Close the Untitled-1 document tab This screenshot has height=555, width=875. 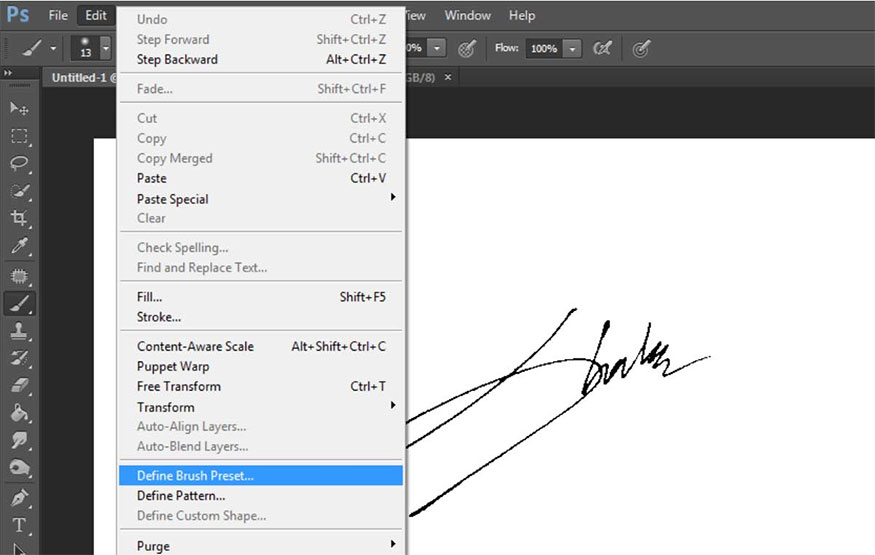(x=448, y=77)
